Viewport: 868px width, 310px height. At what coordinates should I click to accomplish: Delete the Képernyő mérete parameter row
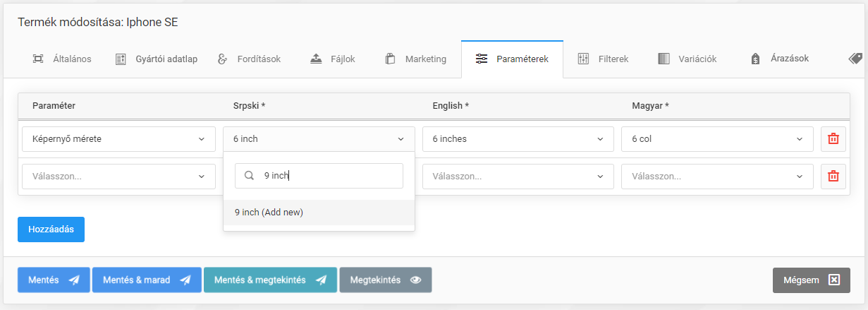coord(833,139)
